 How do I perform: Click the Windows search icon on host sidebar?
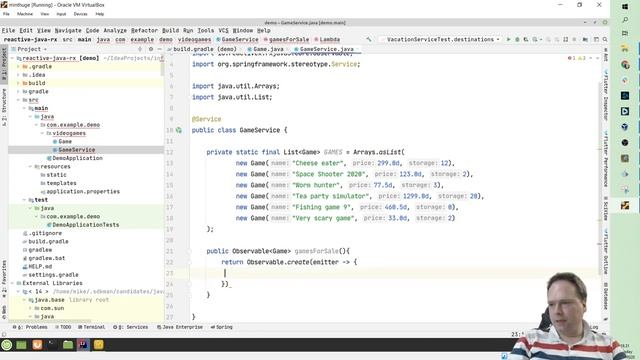[x=625, y=20]
